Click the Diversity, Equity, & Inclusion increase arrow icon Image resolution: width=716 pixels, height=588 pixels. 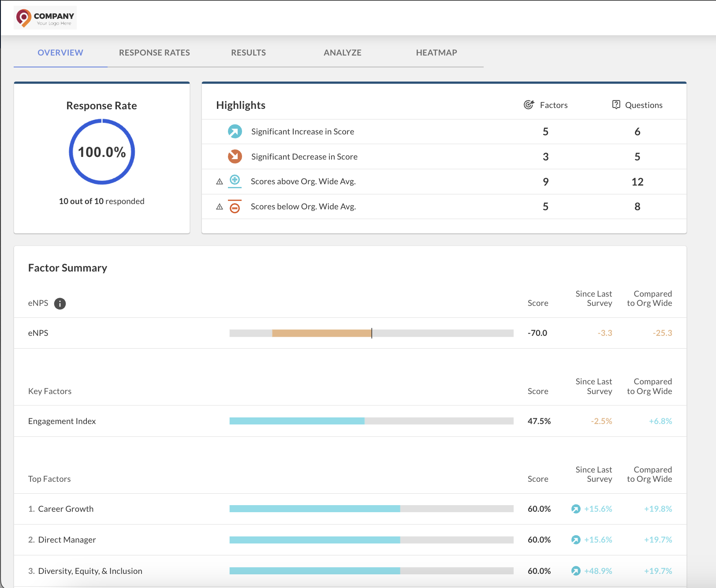click(576, 571)
